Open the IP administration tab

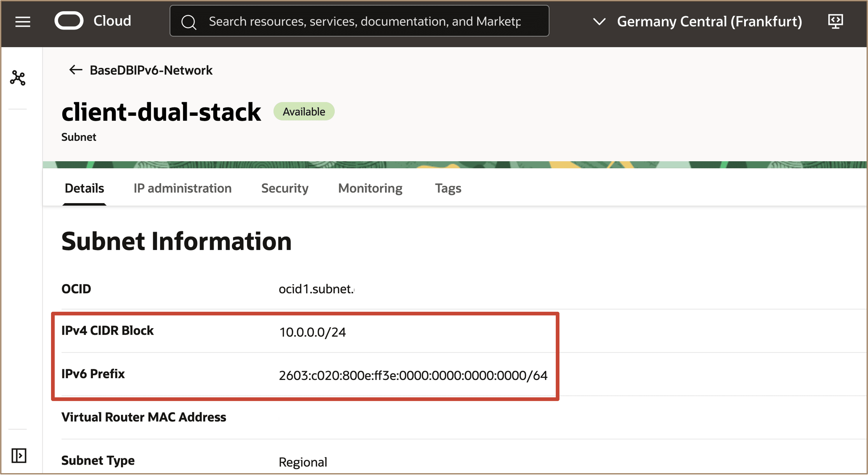coord(182,188)
